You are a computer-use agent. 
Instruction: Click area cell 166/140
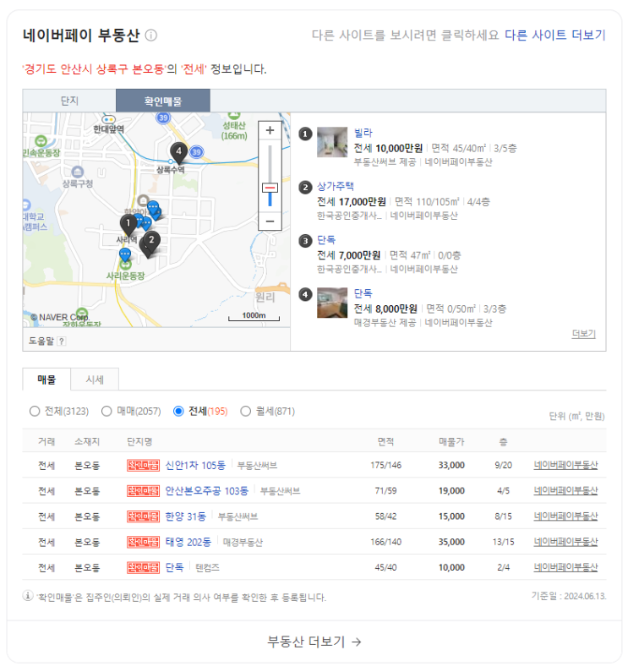pyautogui.click(x=385, y=542)
